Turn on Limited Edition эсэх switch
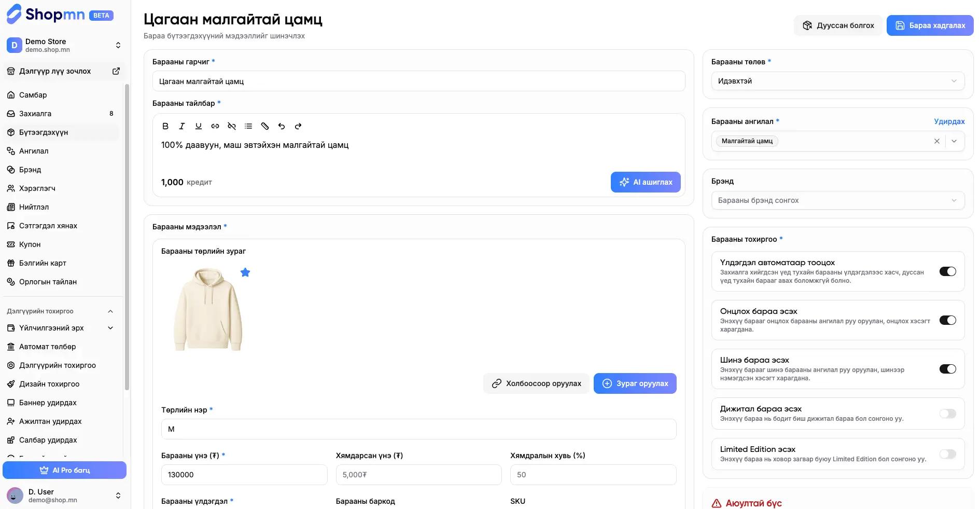This screenshot has width=980, height=509. coord(947,454)
